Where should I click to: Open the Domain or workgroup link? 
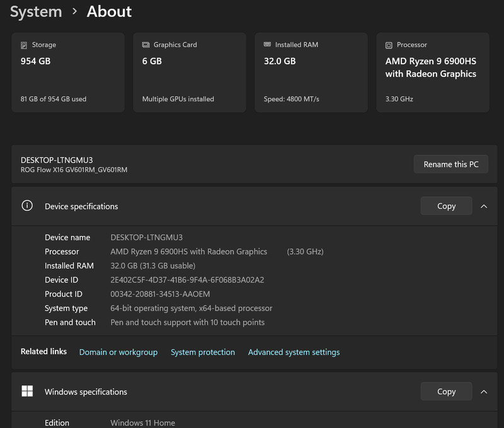[x=118, y=352]
